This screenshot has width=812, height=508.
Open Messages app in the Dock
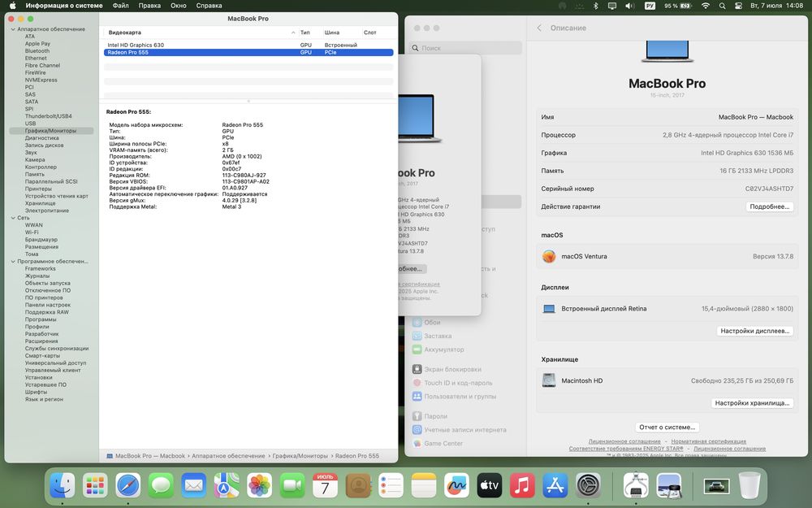coord(161,486)
